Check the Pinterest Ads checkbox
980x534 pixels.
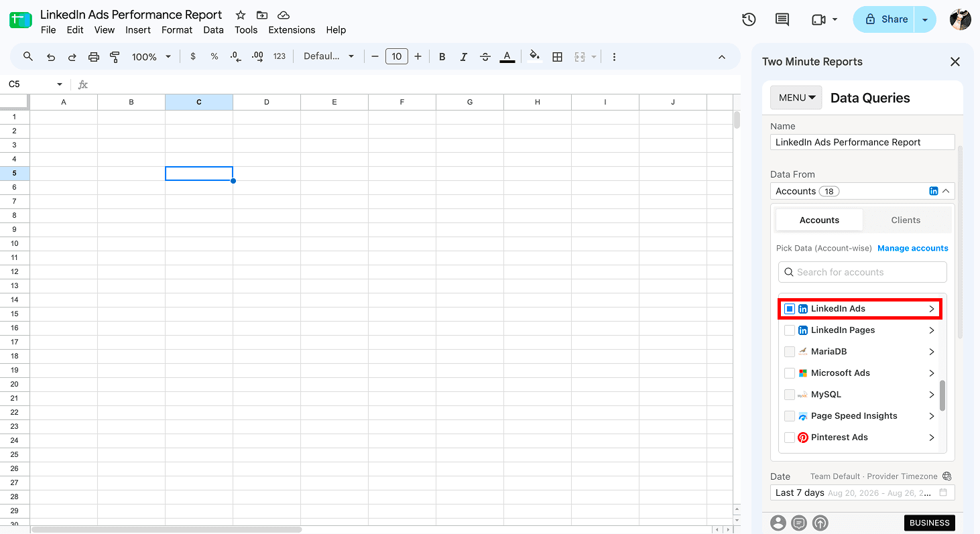[790, 438]
